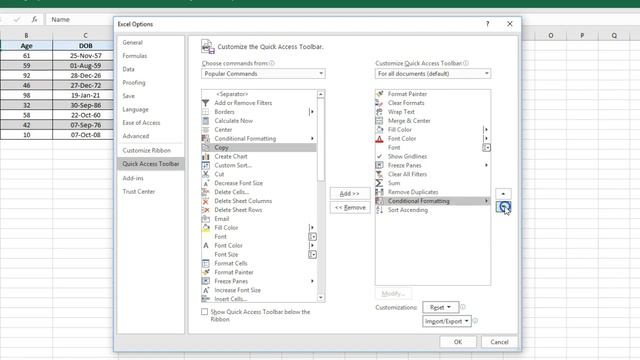Image resolution: width=640 pixels, height=360 pixels.
Task: Select Delete Cells command icon
Action: (x=206, y=192)
